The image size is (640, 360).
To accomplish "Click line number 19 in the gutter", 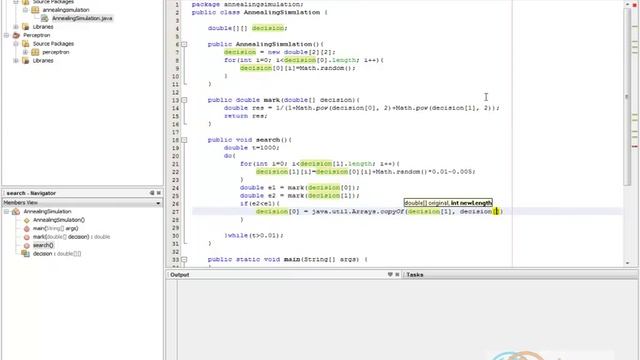I will tap(176, 148).
